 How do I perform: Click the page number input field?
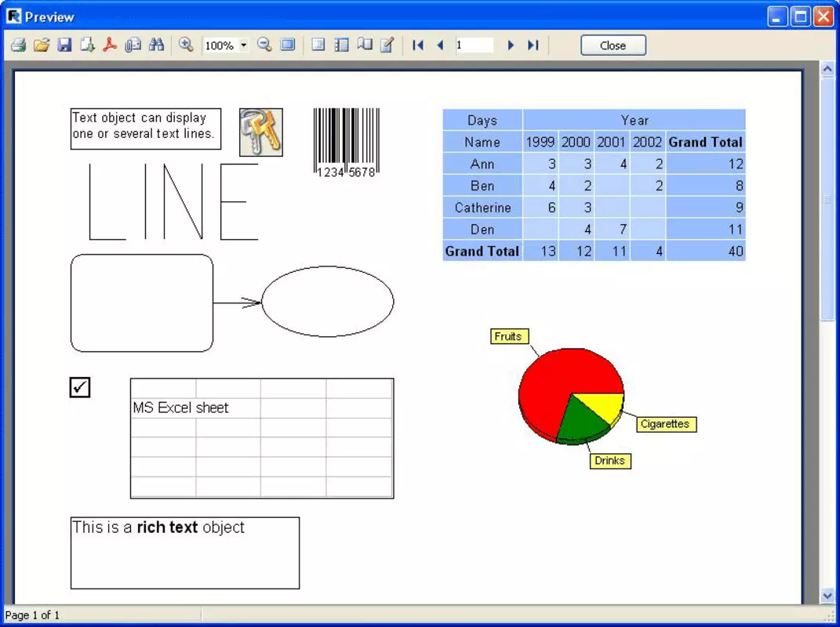[474, 45]
